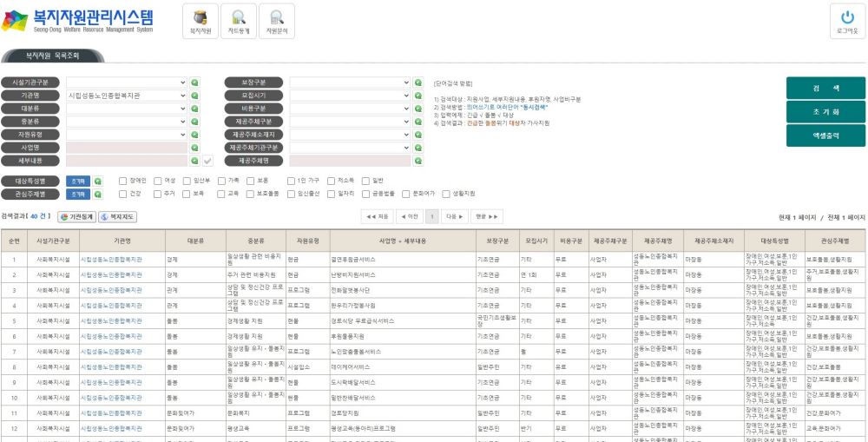Screen dimensions: 868x442
Task: Select the 복지자원 목록조회 tab
Action: 53,56
